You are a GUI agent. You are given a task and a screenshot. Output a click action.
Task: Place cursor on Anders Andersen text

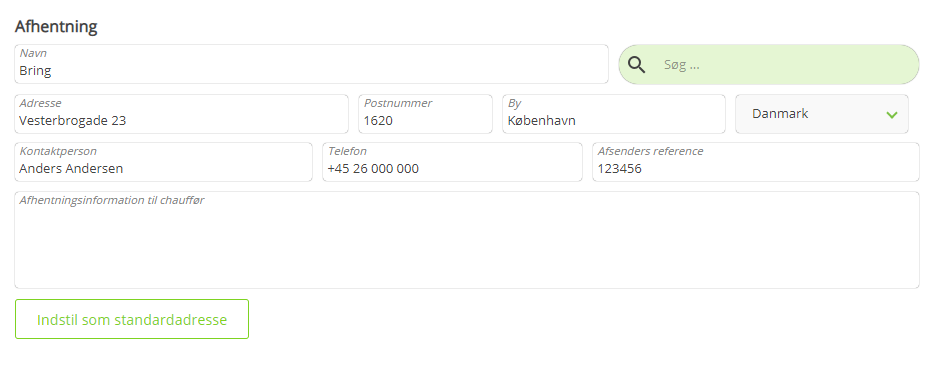click(71, 169)
